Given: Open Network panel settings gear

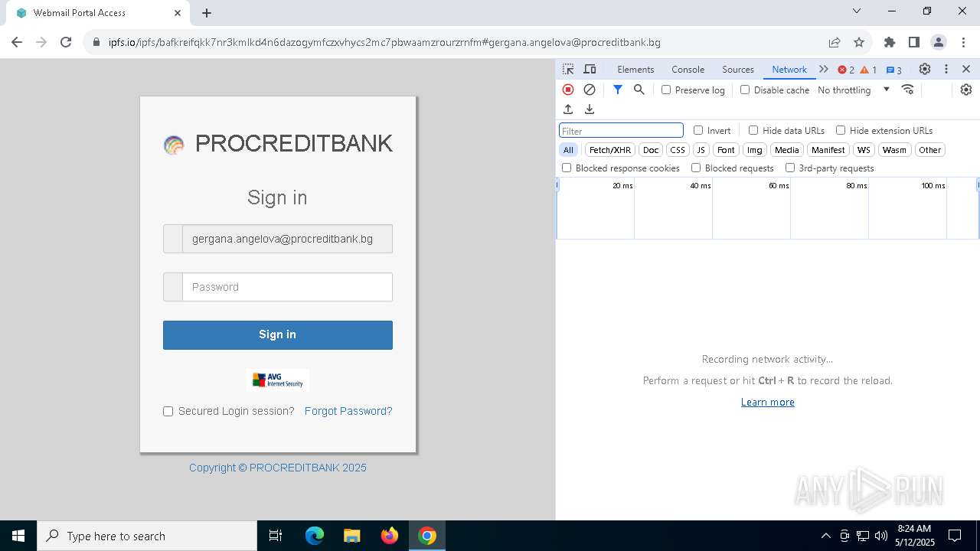Looking at the screenshot, I should point(966,90).
